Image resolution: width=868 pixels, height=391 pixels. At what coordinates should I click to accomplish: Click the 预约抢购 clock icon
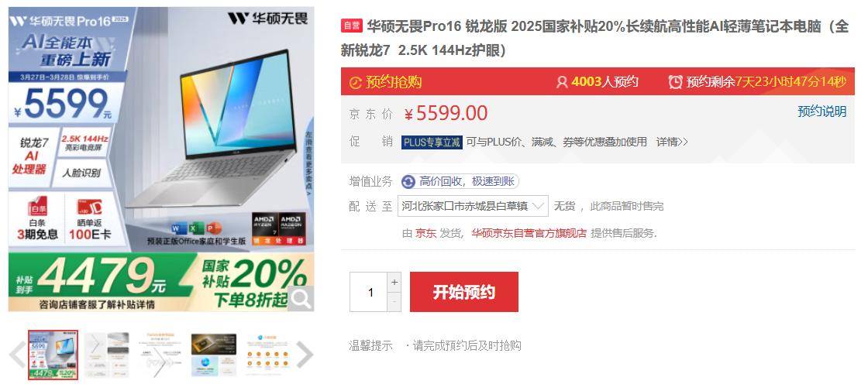point(356,82)
